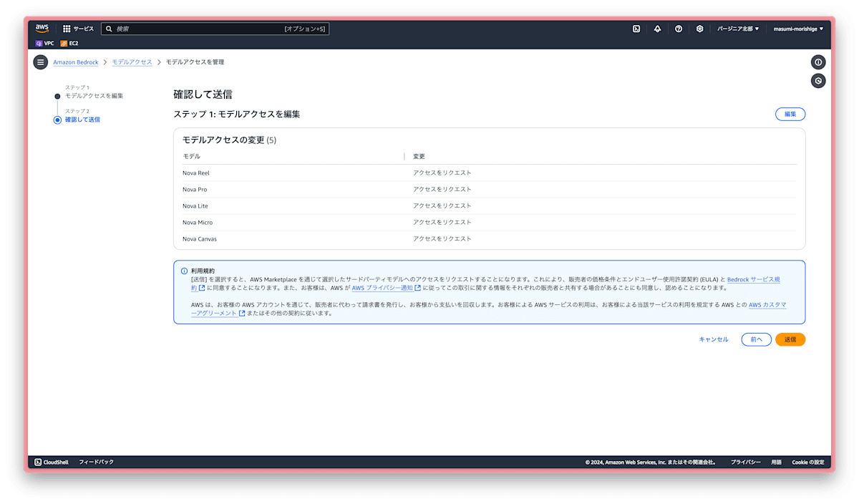Viewport: 859px width, 504px height.
Task: Select the Nova Reel row
Action: tap(489, 173)
